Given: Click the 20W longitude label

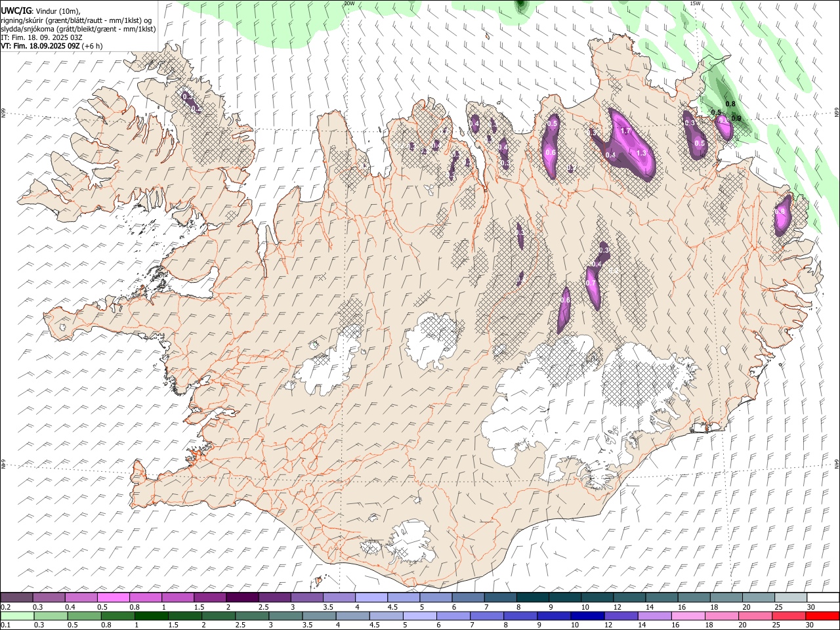Looking at the screenshot, I should pos(349,3).
